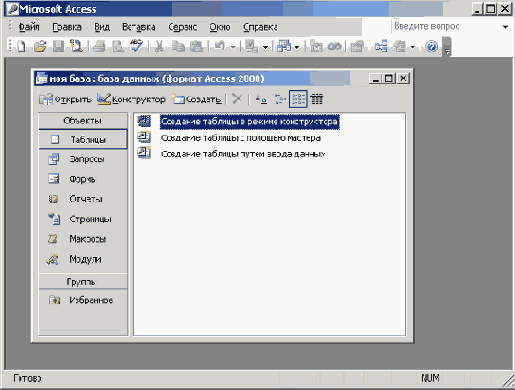Select Таблицы in objects pane

pyautogui.click(x=83, y=139)
